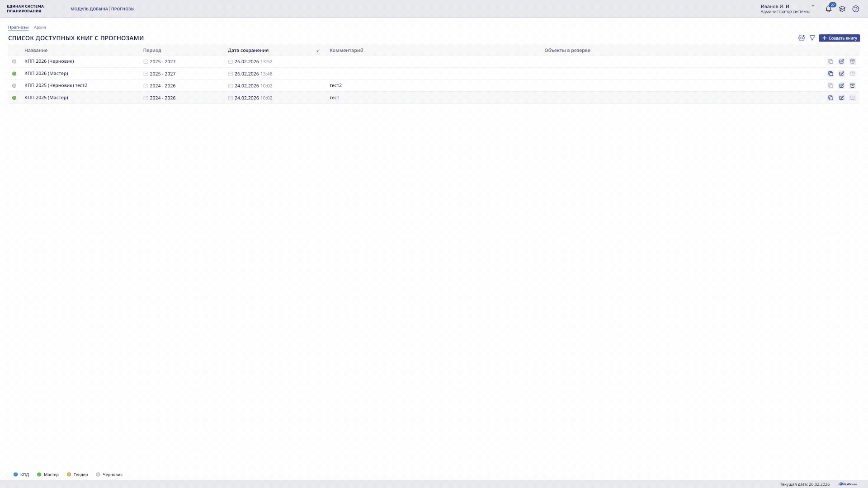
Task: Click the green Мастер legend dot
Action: tap(39, 474)
